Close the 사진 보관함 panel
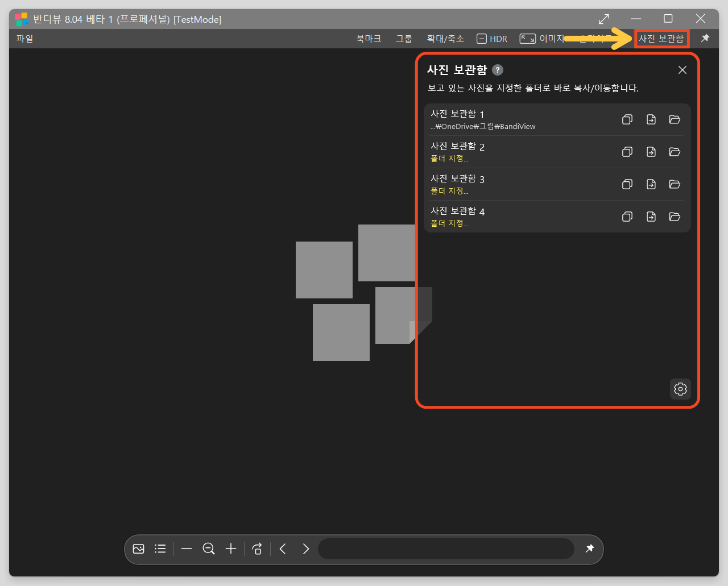728x586 pixels. (x=682, y=70)
